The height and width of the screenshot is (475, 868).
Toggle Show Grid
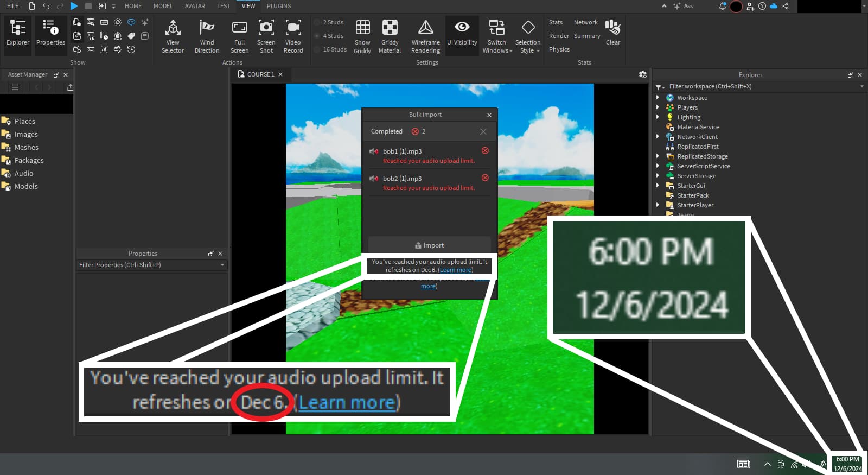point(362,36)
